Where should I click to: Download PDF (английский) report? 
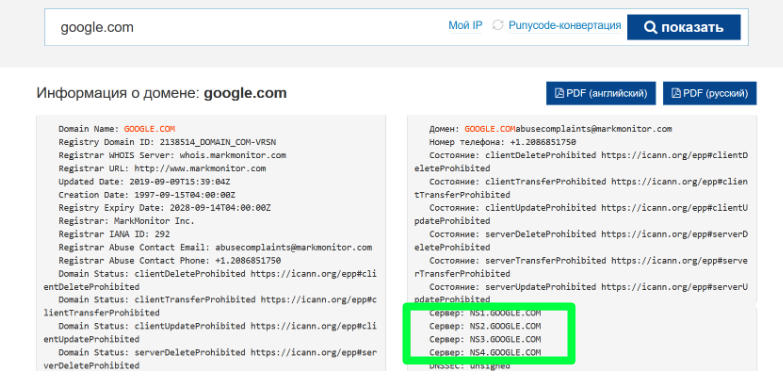[x=601, y=93]
